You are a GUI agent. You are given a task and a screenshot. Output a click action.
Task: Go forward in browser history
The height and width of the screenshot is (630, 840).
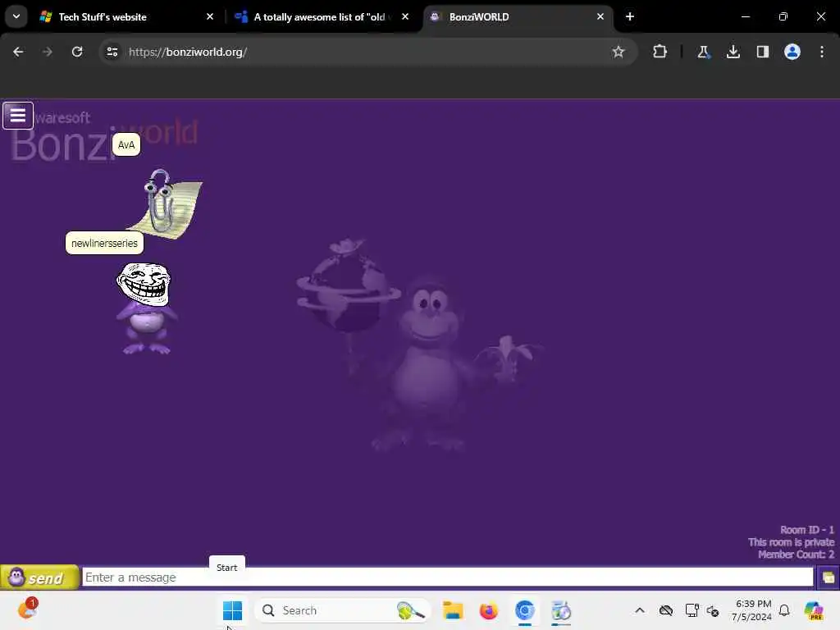click(x=48, y=52)
